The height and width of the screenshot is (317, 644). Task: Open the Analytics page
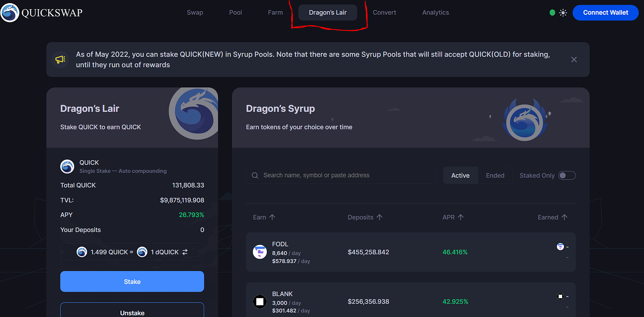click(x=436, y=12)
